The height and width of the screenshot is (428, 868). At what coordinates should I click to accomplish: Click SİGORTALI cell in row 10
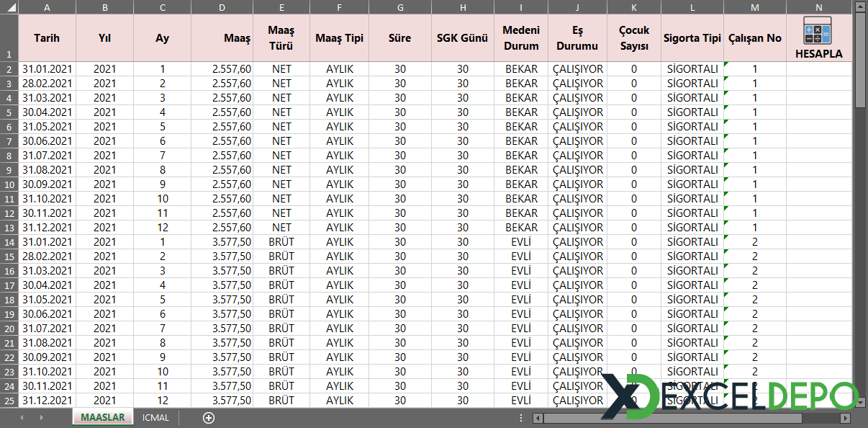point(692,184)
